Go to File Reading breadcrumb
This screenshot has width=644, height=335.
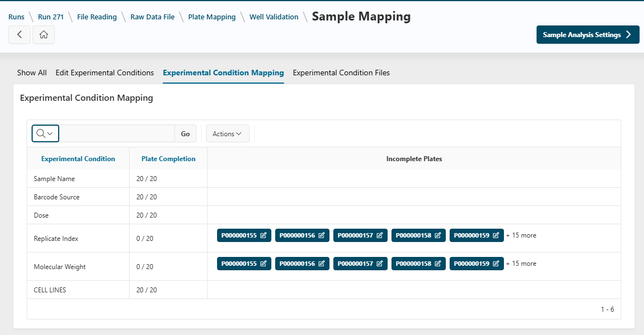tap(97, 17)
